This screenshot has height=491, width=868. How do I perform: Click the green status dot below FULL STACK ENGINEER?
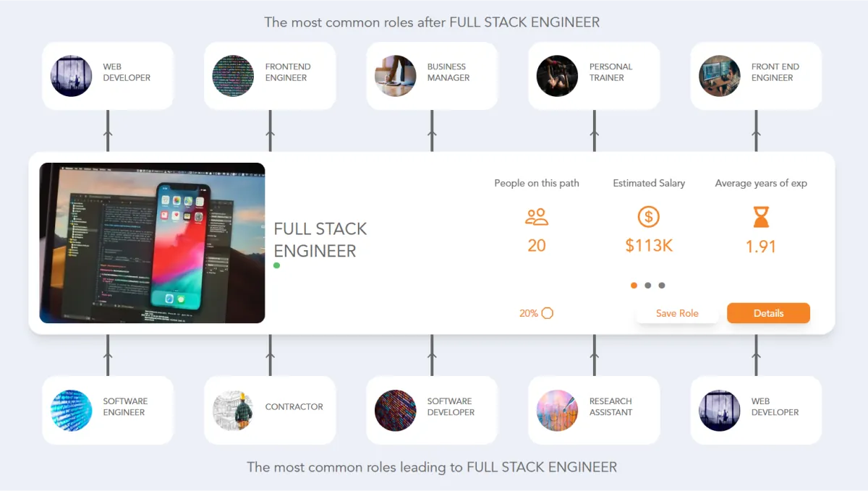tap(277, 265)
